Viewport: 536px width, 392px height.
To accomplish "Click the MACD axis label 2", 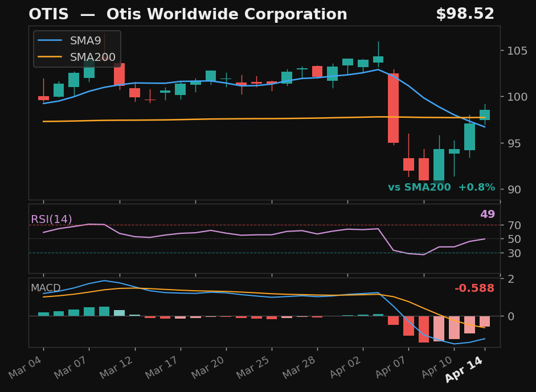I will (x=511, y=279).
